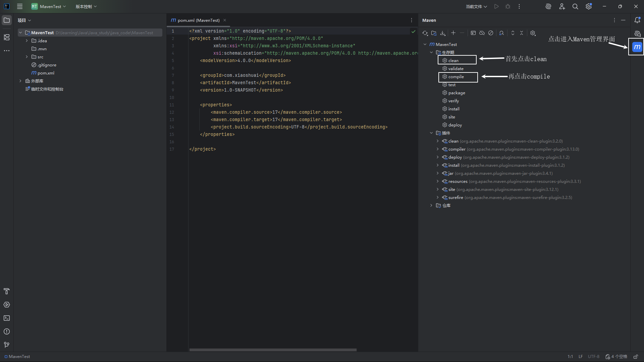The width and height of the screenshot is (644, 362).
Task: Select the pom.xml (MavenTest) editor tab
Action: (198, 20)
